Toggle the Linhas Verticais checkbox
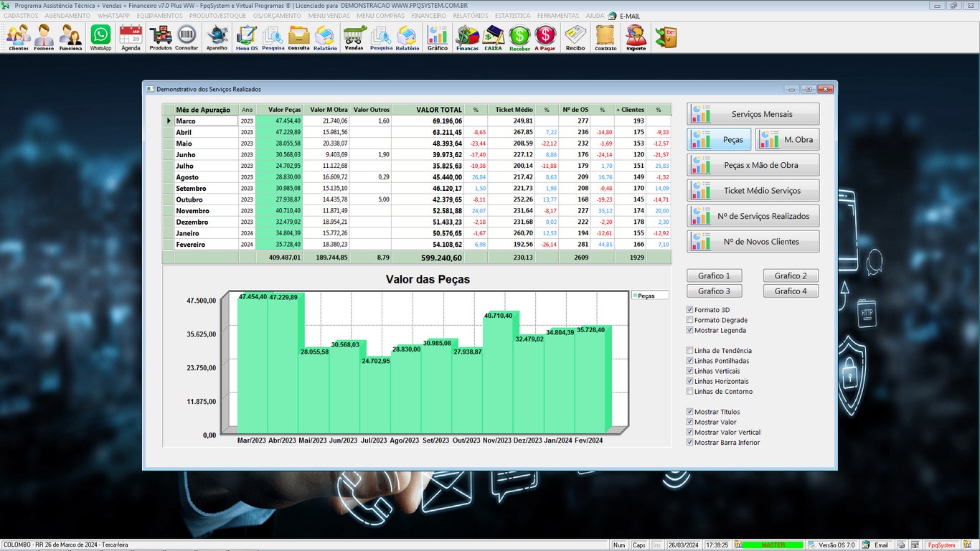 click(x=690, y=371)
